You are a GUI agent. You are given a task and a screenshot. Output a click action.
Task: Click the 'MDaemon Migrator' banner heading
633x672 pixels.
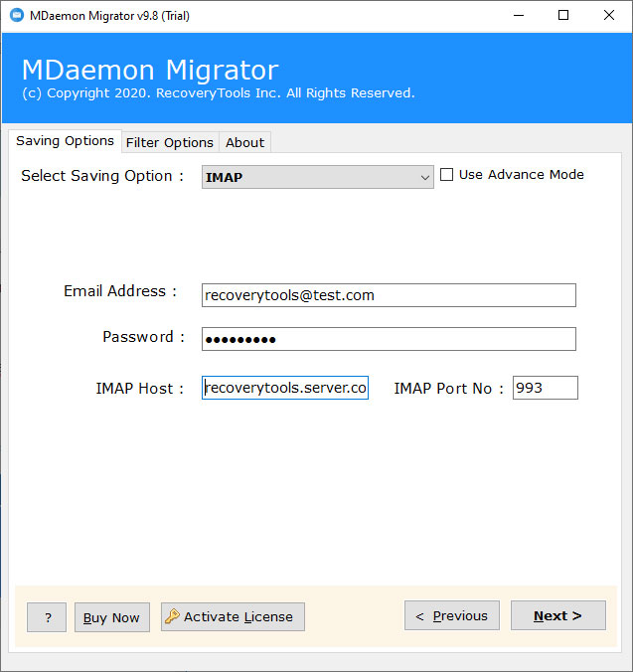point(150,70)
